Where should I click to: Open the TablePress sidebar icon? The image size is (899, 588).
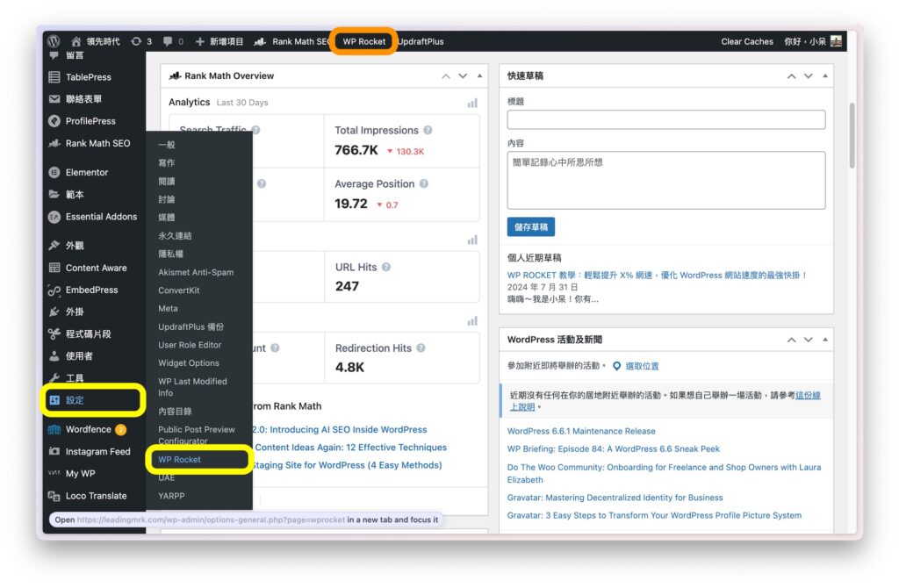[x=54, y=77]
